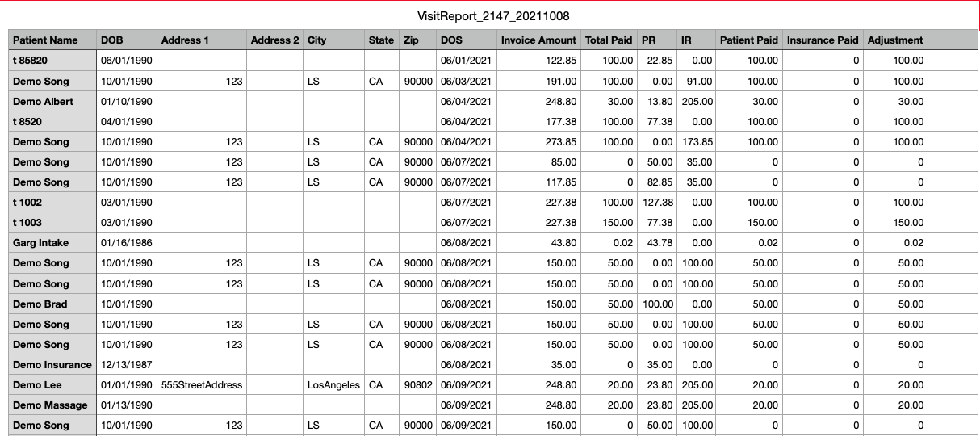Select PR value 43.78

point(657,243)
